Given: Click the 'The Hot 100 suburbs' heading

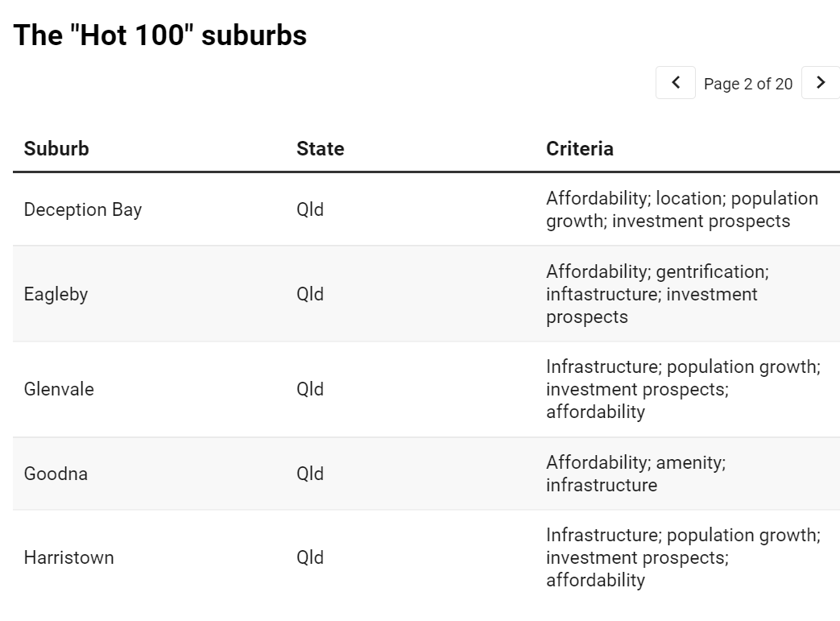Looking at the screenshot, I should click(160, 35).
